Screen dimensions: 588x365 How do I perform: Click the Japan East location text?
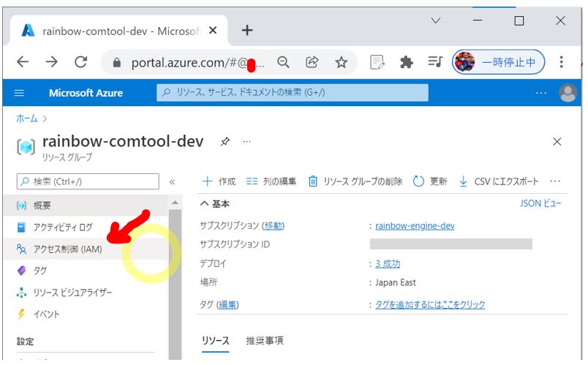tap(395, 282)
